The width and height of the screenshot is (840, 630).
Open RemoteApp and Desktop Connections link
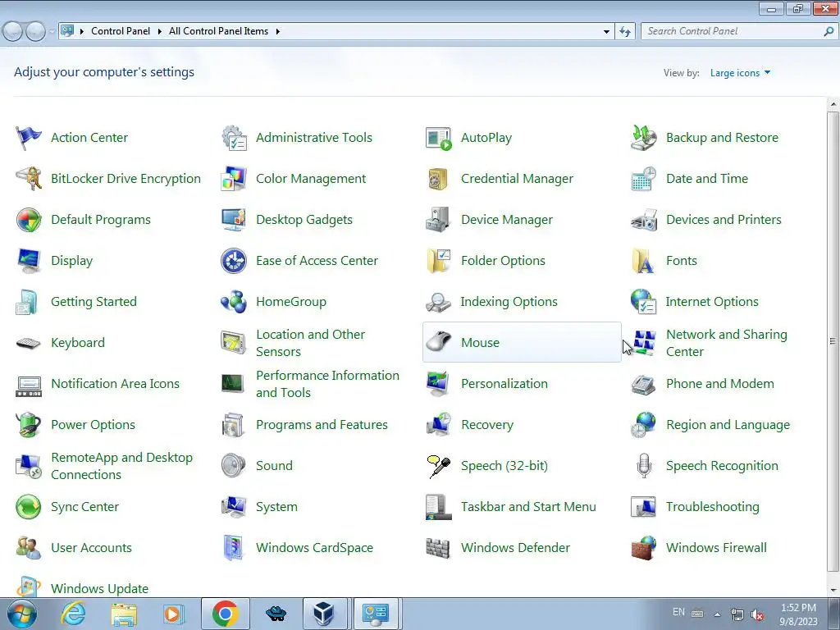click(121, 466)
